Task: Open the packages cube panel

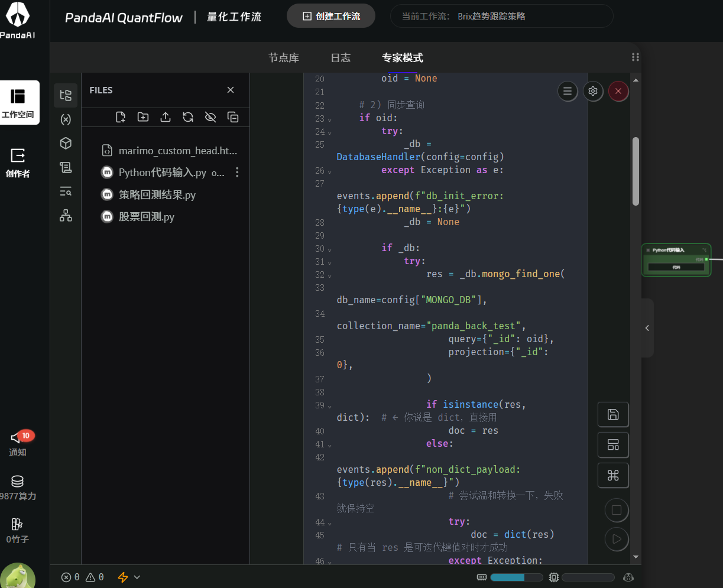Action: point(66,143)
